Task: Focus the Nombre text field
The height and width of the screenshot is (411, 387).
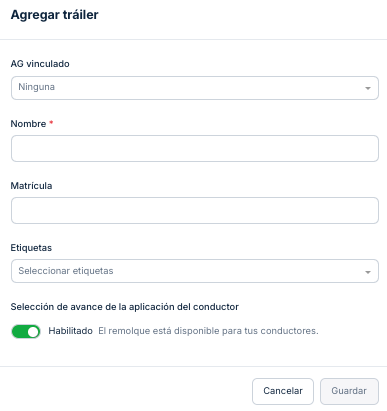Action: 195,148
